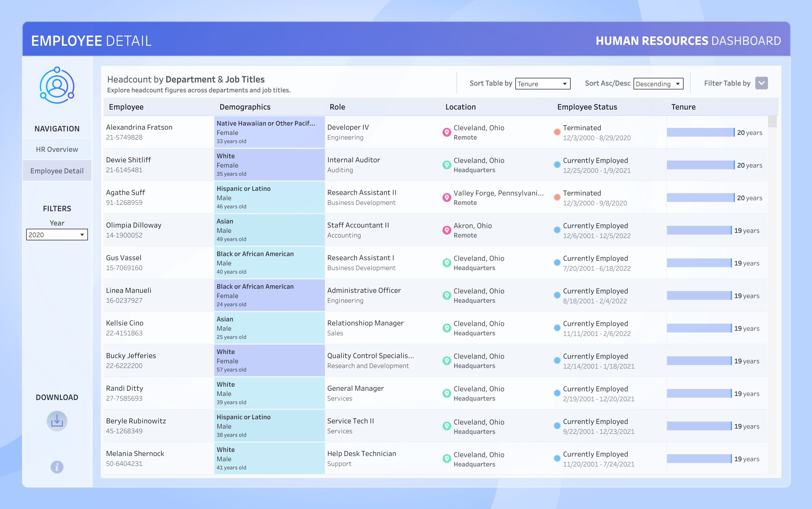This screenshot has width=812, height=509.
Task: Click Alexandrina Fratson's pink remote location pin
Action: click(446, 132)
